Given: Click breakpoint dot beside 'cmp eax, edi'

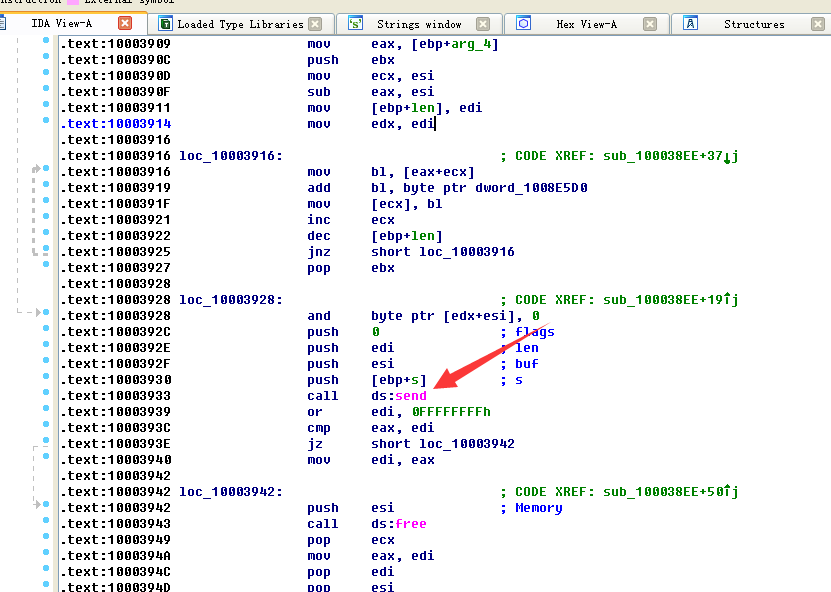Looking at the screenshot, I should tap(46, 424).
